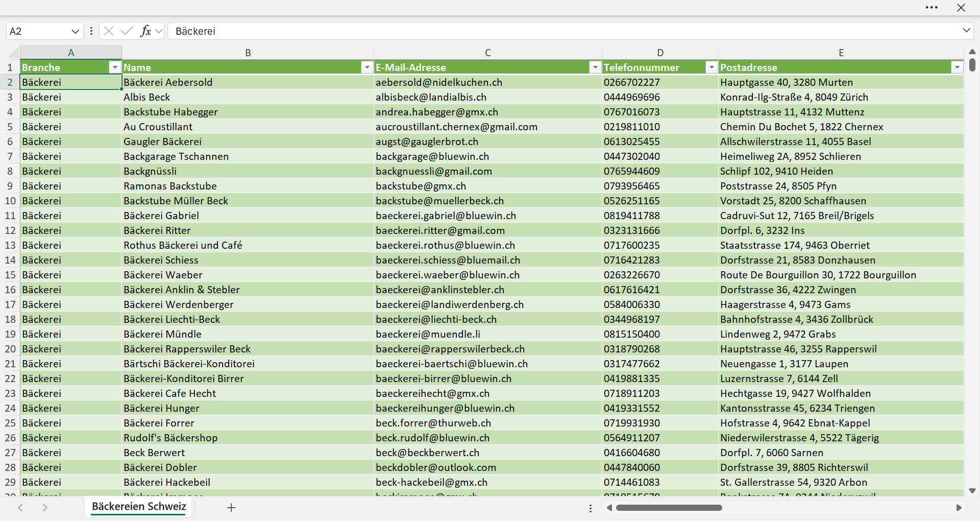Click the sheet tab bar splitter dots
980x521 pixels.
pyautogui.click(x=591, y=508)
